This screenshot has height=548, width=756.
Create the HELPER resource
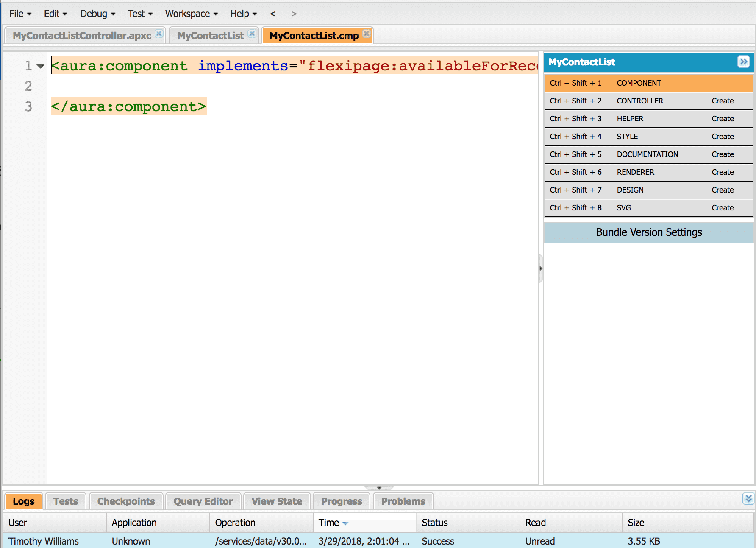pos(723,119)
